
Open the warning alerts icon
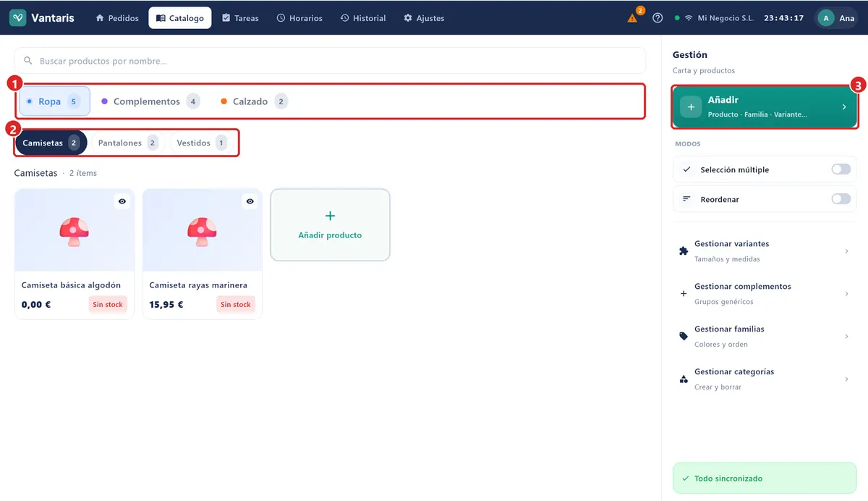coord(633,18)
